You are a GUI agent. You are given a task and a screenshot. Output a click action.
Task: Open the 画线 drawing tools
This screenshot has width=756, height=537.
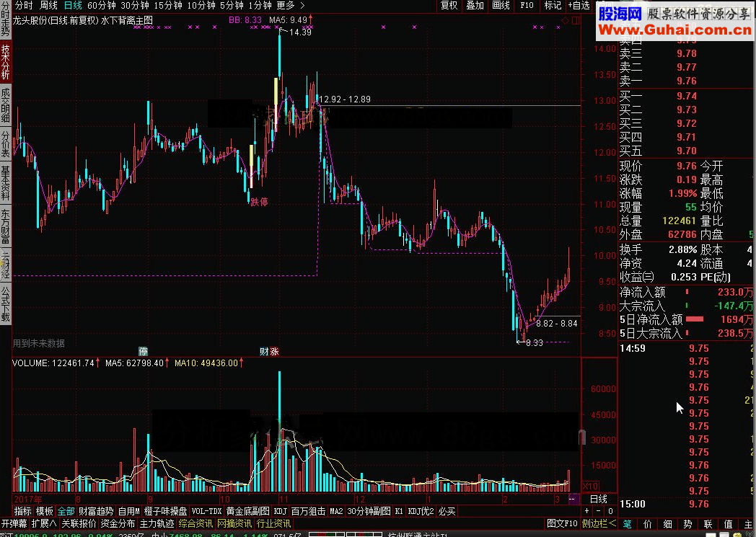pos(501,5)
